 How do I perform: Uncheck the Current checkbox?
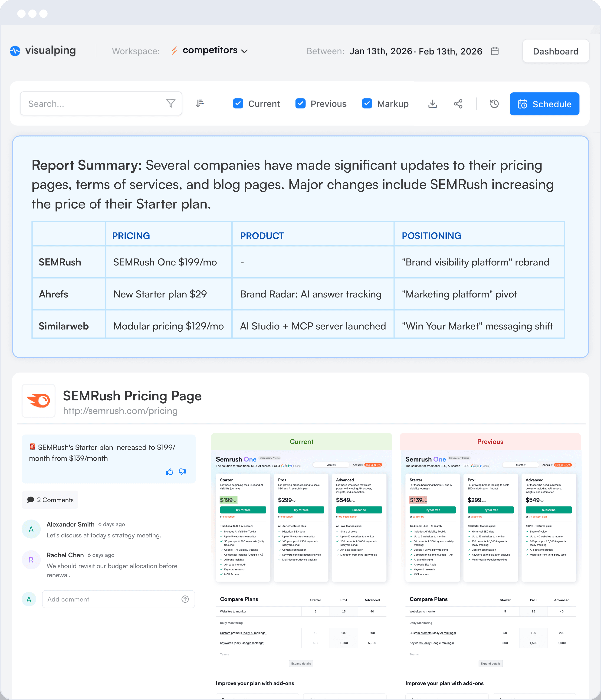pyautogui.click(x=238, y=103)
